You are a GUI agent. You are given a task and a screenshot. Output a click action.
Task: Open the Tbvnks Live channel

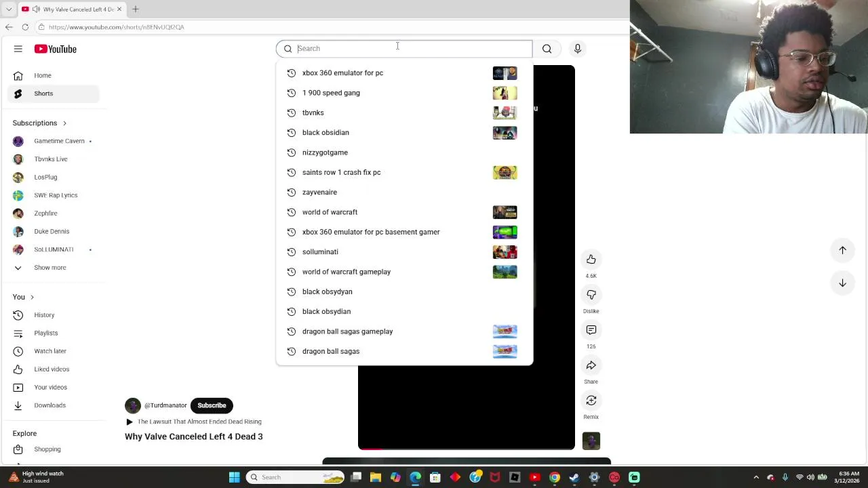pyautogui.click(x=53, y=159)
